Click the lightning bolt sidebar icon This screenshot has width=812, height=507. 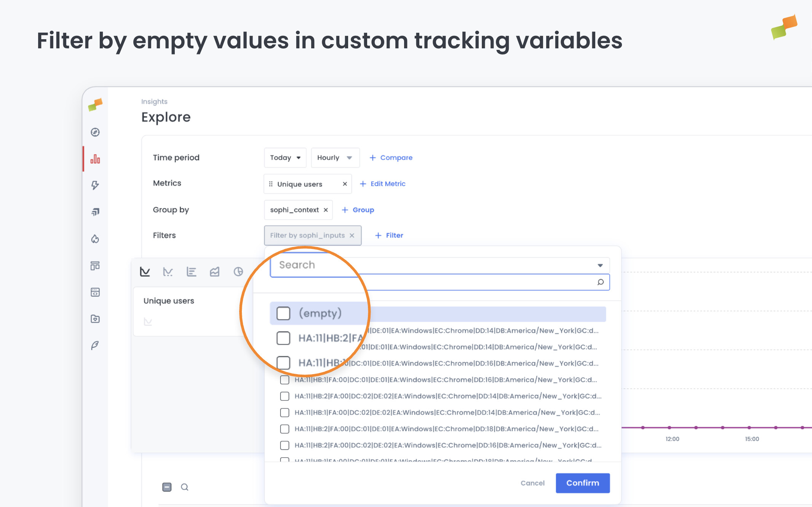click(95, 185)
